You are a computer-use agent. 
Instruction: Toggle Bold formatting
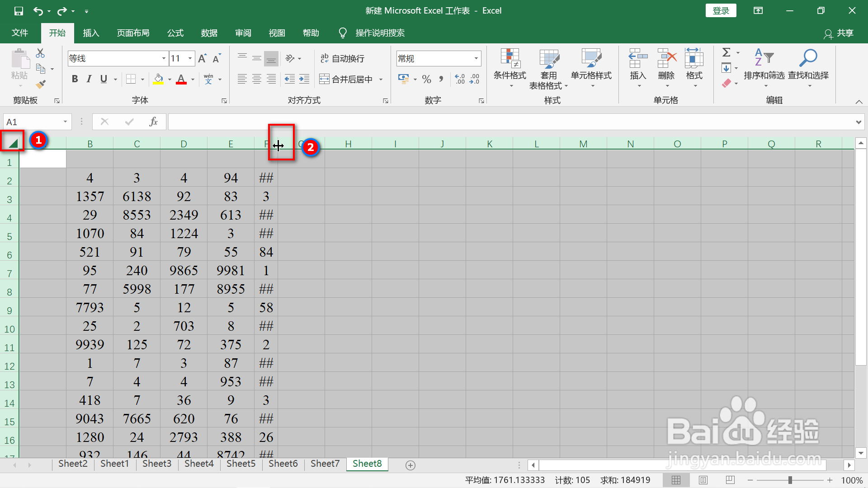tap(75, 79)
